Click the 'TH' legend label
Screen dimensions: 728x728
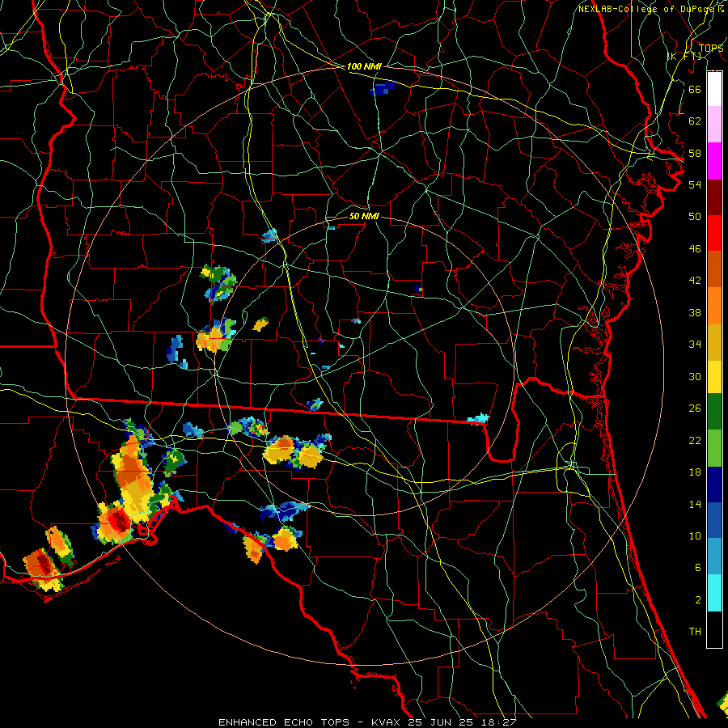click(695, 632)
